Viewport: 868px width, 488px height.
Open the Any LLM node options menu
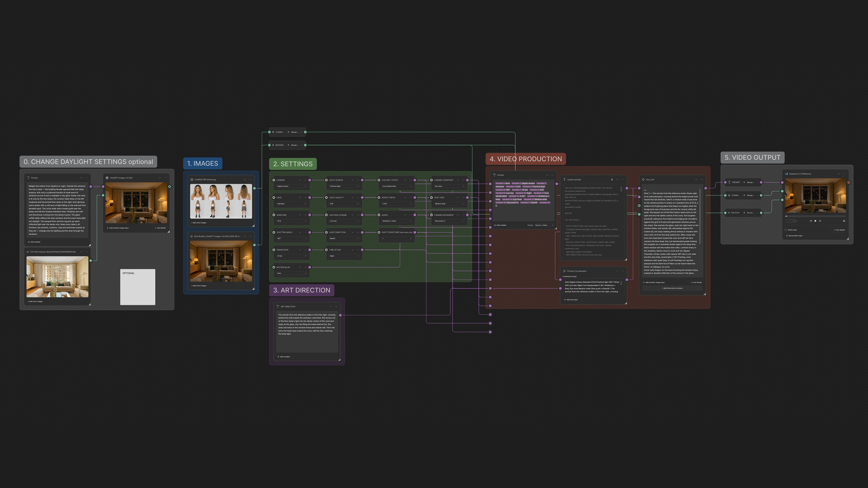point(702,179)
